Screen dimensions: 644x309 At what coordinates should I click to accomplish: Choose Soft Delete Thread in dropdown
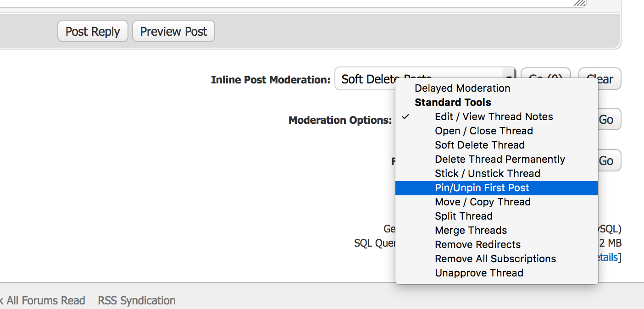click(x=479, y=145)
